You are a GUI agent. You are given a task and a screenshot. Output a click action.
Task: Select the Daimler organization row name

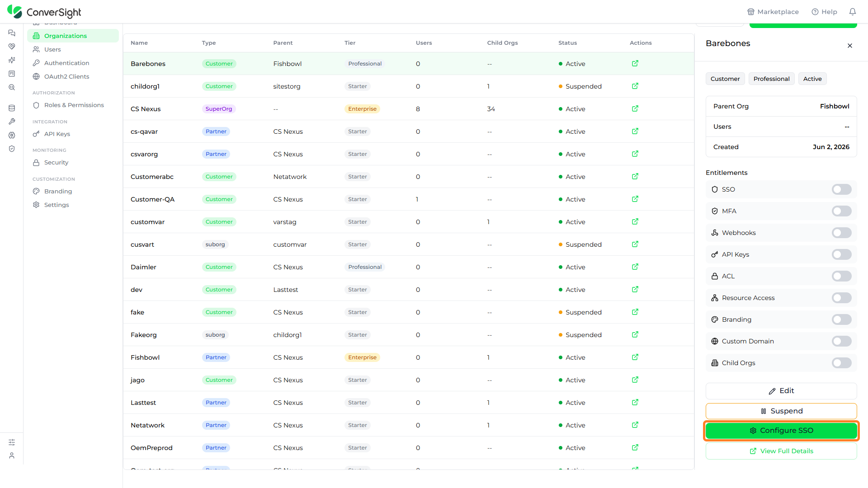143,267
